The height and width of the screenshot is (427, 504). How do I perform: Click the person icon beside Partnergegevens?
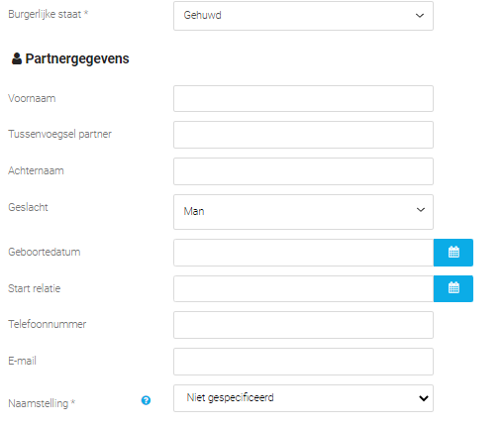17,58
